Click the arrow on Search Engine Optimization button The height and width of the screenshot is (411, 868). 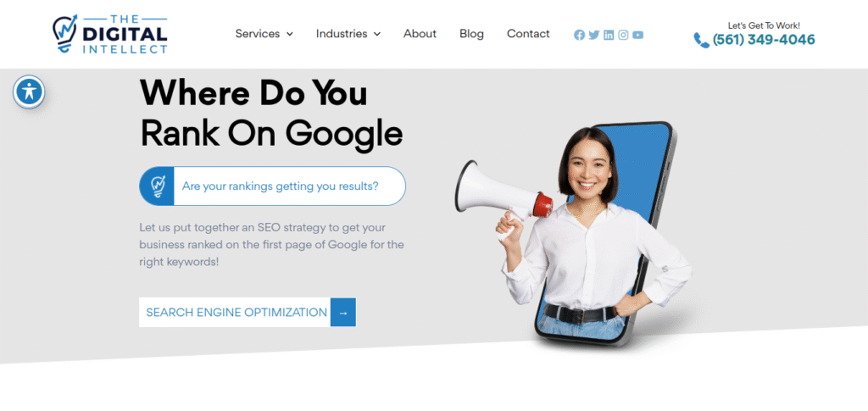(343, 313)
